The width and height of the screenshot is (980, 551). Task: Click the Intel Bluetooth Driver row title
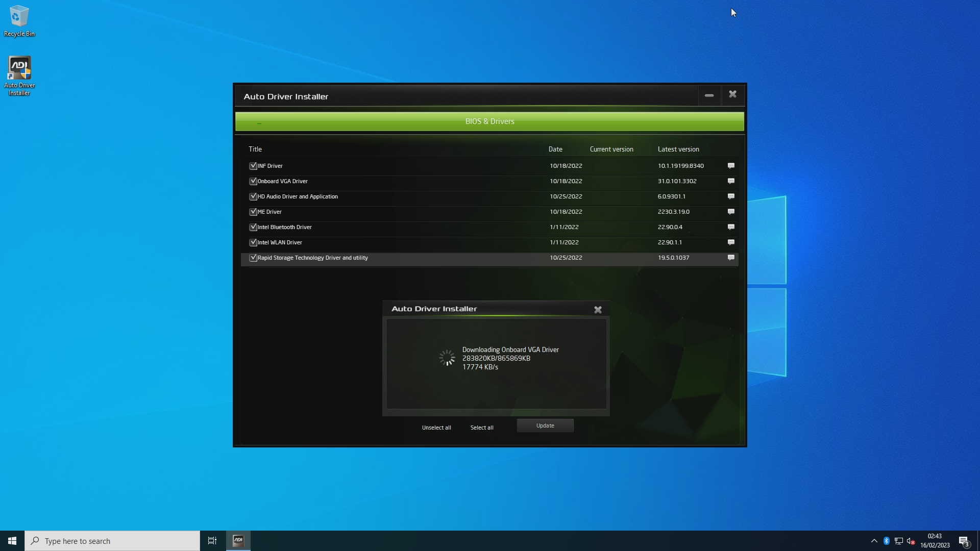pos(284,227)
